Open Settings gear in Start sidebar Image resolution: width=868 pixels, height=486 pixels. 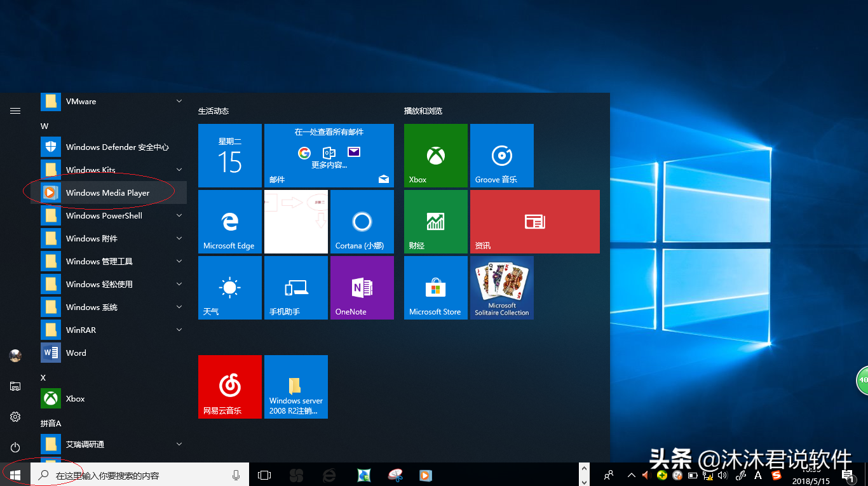pos(15,417)
